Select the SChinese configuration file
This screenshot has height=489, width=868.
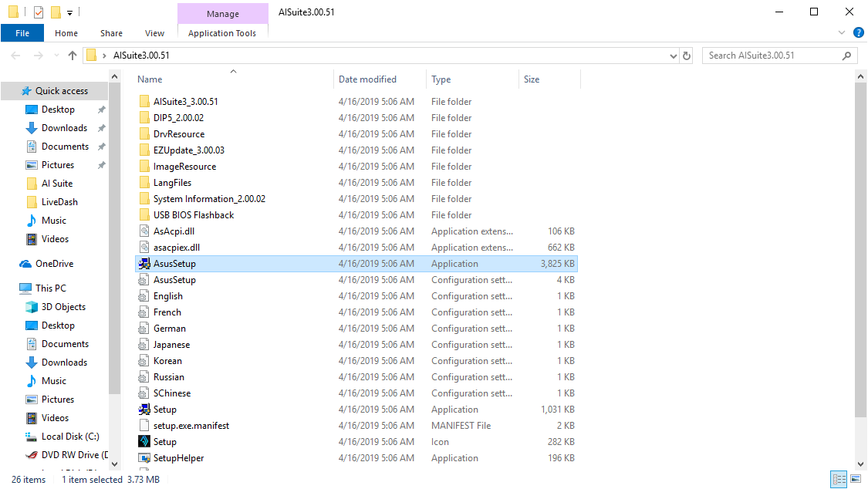(x=172, y=393)
